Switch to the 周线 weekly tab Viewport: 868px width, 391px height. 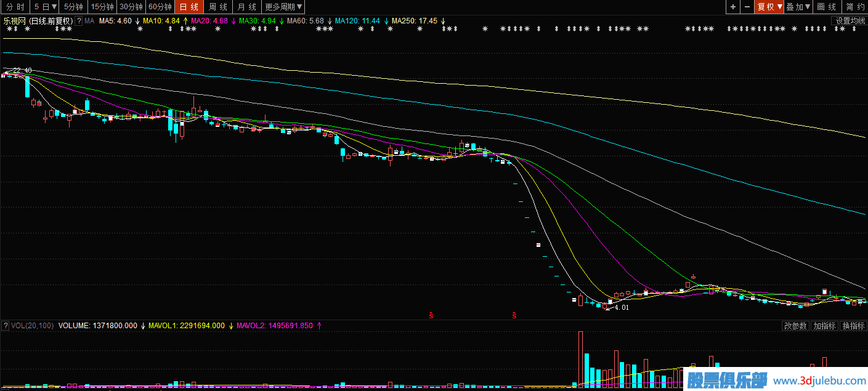point(218,7)
